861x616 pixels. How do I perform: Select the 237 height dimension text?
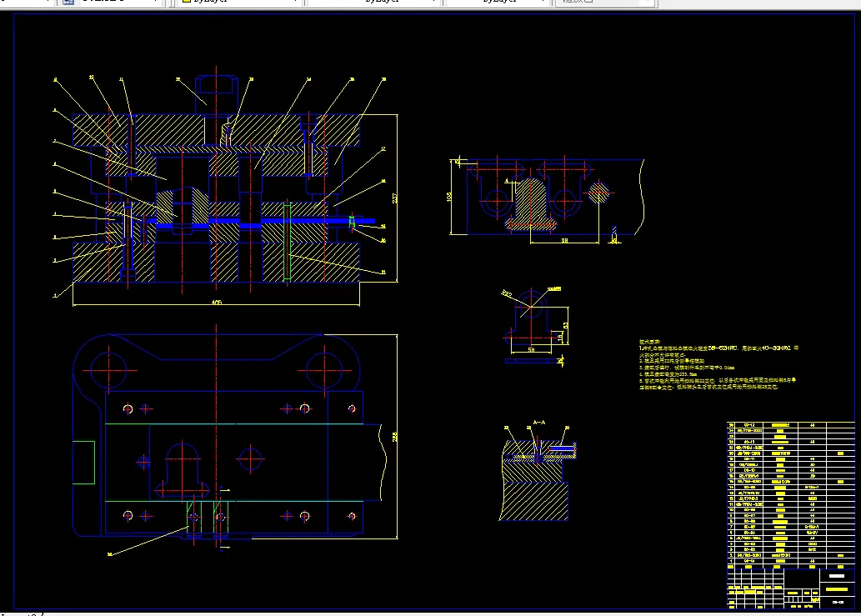(x=395, y=198)
